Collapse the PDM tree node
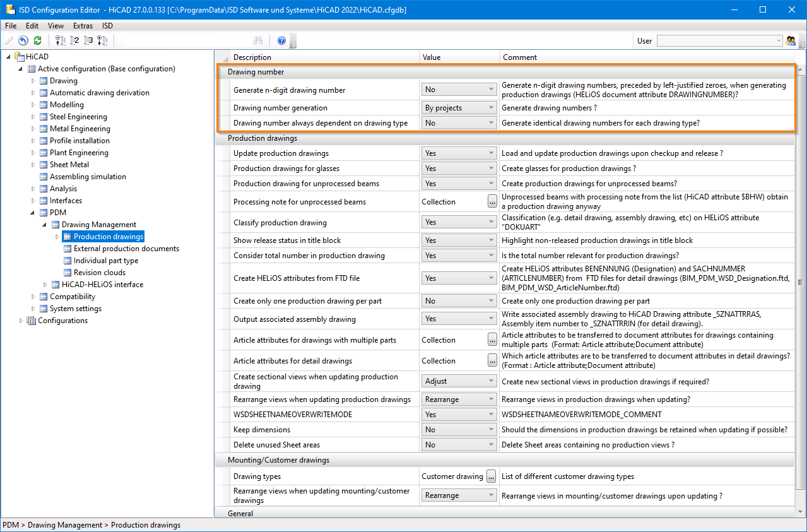 pos(33,213)
